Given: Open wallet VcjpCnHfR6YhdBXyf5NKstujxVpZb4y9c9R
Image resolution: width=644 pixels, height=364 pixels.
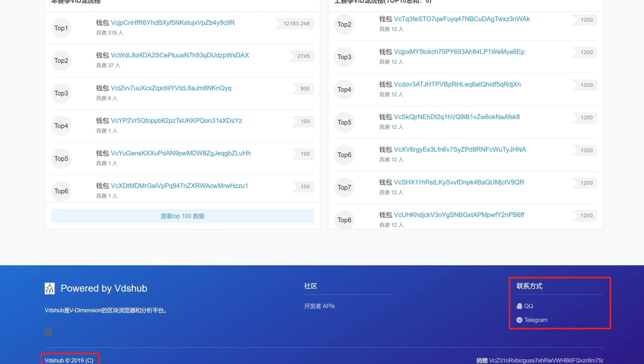Looking at the screenshot, I should pyautogui.click(x=173, y=23).
